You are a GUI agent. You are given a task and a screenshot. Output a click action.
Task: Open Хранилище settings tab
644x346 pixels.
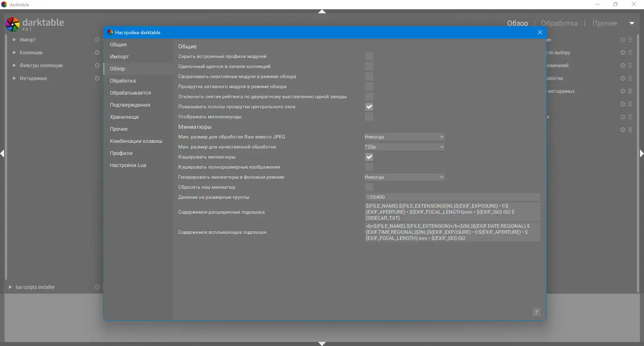click(138, 117)
